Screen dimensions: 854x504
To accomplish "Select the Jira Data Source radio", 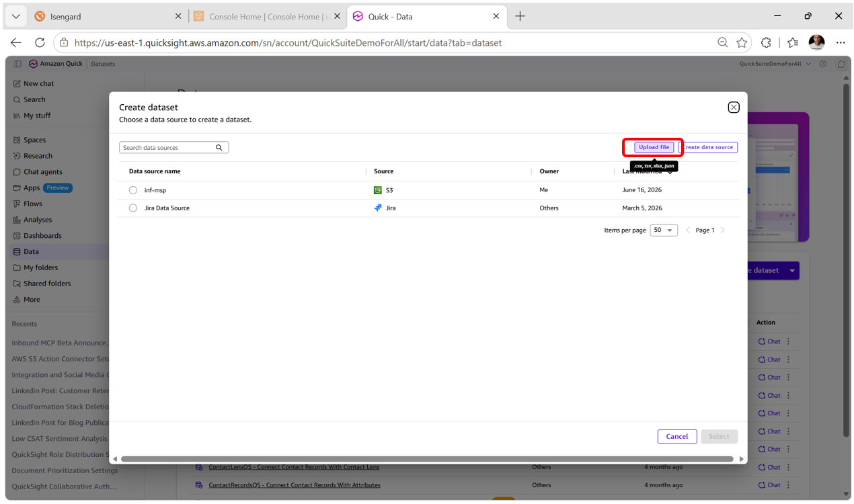I will (x=133, y=208).
